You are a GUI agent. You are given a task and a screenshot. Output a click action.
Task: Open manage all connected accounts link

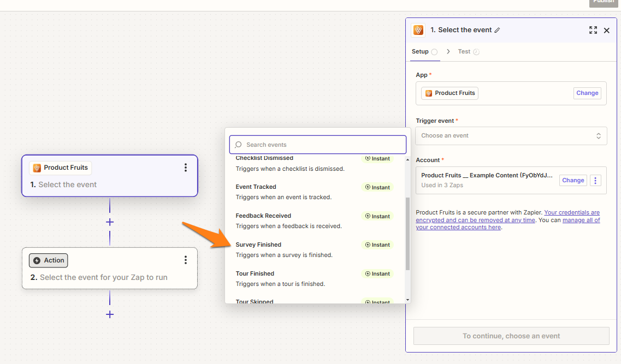[x=581, y=220]
